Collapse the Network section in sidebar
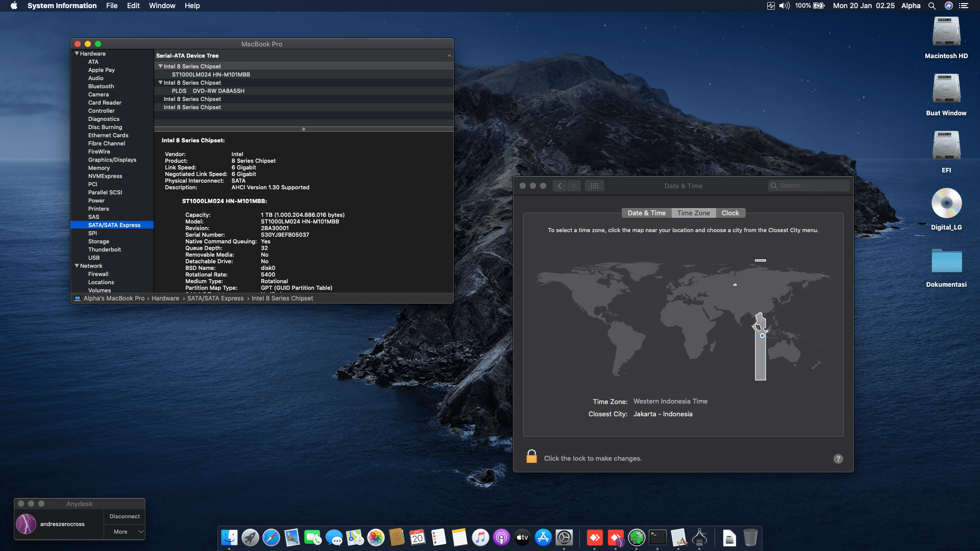 tap(77, 266)
